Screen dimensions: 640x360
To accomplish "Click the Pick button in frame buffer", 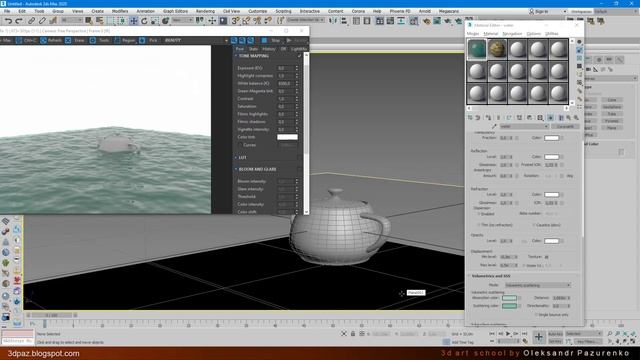I will tap(149, 40).
